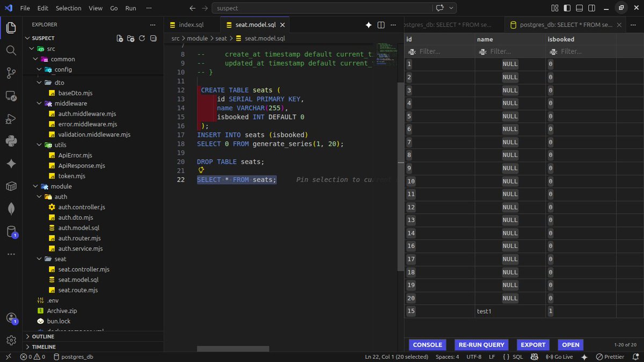The height and width of the screenshot is (362, 644).
Task: Select the 'test1' name cell
Action: 510,311
